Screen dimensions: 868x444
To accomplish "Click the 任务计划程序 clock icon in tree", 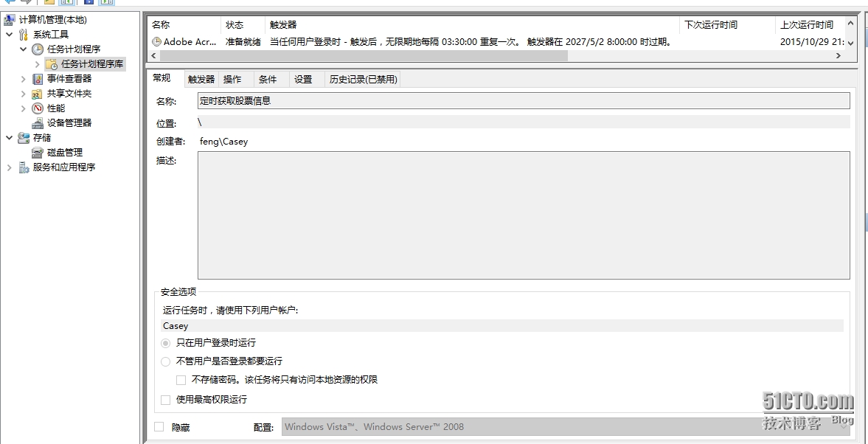I will click(x=37, y=49).
